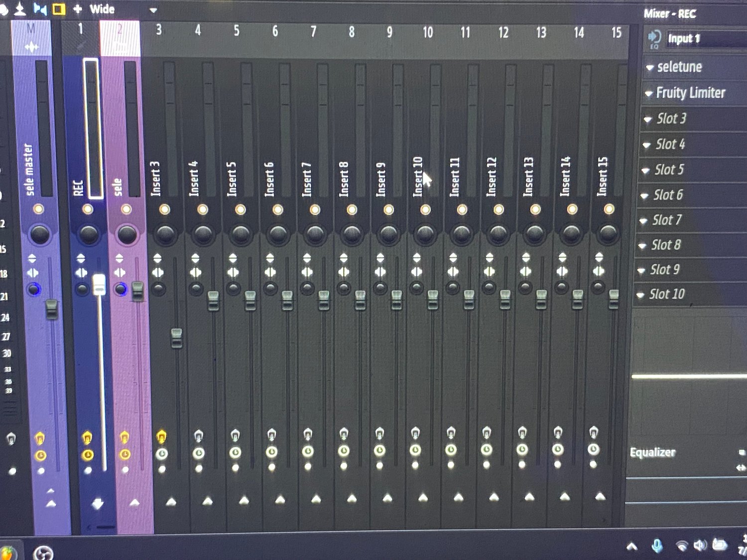Open the seletune slot arrow menu

[x=649, y=67]
